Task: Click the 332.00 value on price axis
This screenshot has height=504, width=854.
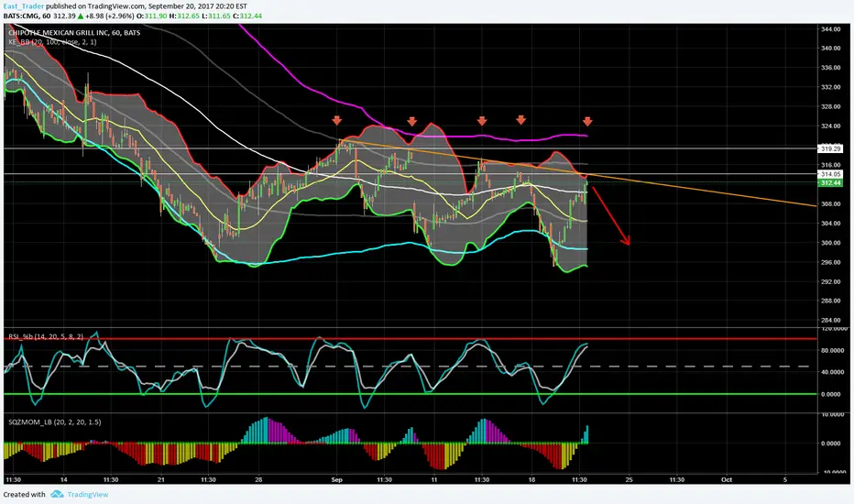Action: pos(830,87)
